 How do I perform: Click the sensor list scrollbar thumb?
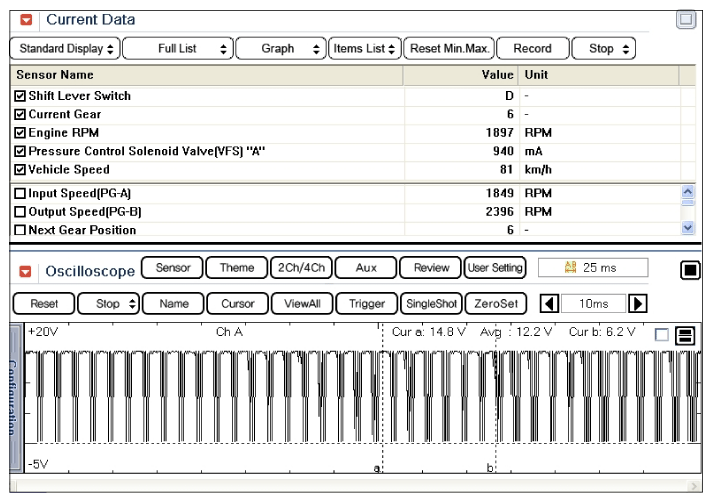point(688,202)
